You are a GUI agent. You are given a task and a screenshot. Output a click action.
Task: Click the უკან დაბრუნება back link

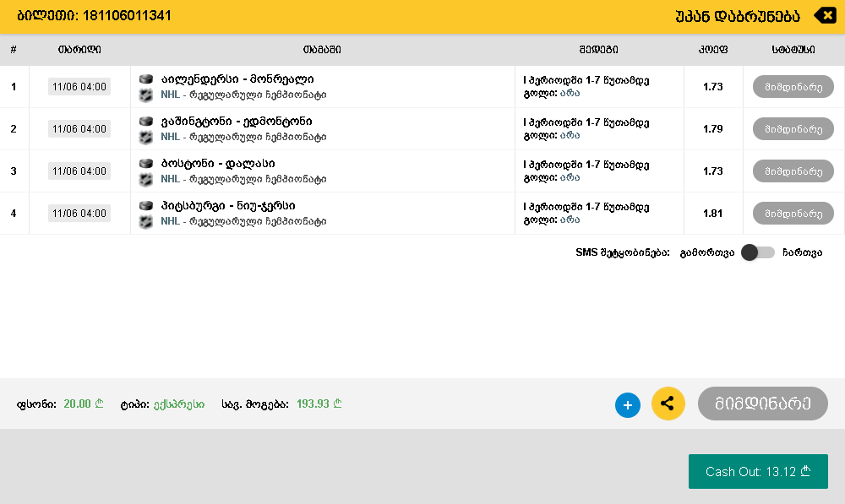pos(738,16)
